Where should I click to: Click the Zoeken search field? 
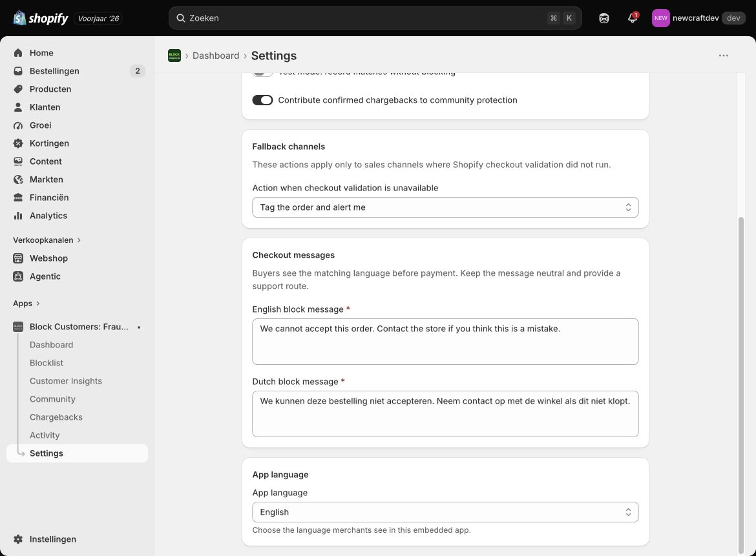click(x=375, y=18)
